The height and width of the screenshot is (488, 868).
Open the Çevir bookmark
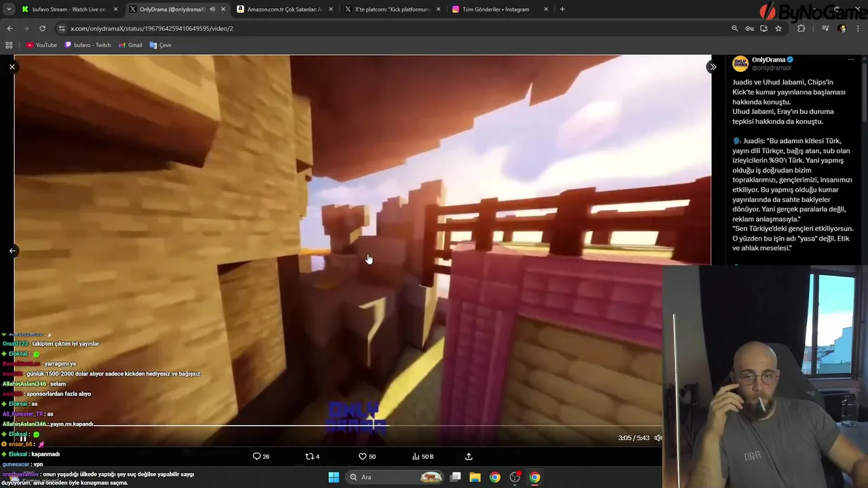click(161, 45)
